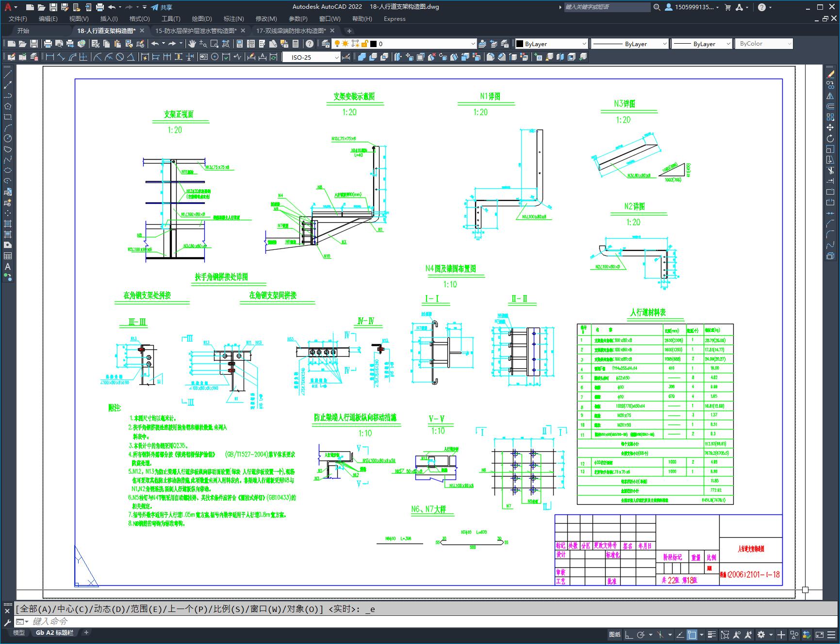Select the Table tool in draw toolbar

[8, 256]
